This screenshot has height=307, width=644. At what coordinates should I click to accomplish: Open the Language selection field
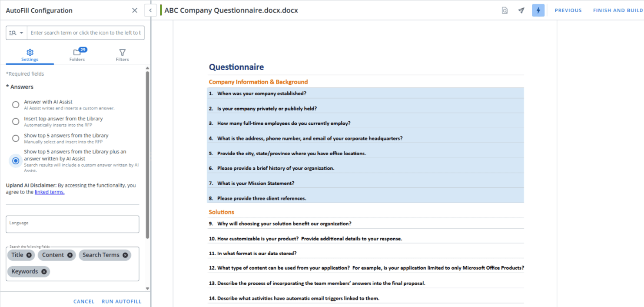tap(72, 224)
